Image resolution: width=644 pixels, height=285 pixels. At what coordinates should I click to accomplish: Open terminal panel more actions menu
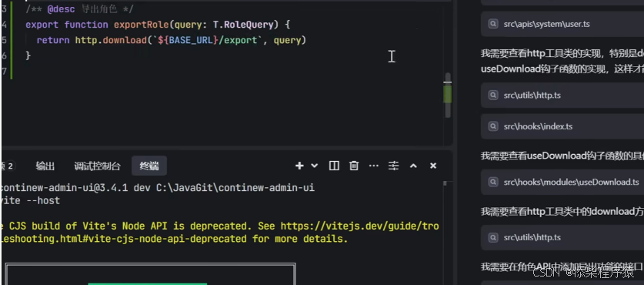tap(373, 166)
